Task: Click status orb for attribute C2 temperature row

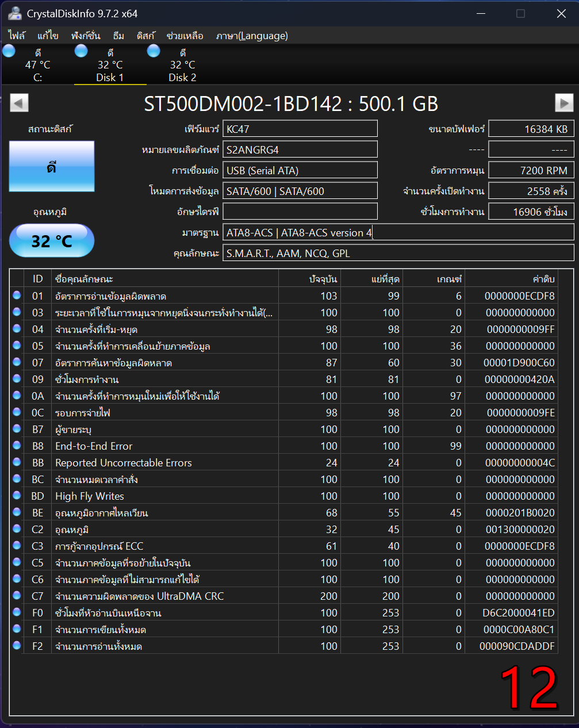Action: pos(17,529)
